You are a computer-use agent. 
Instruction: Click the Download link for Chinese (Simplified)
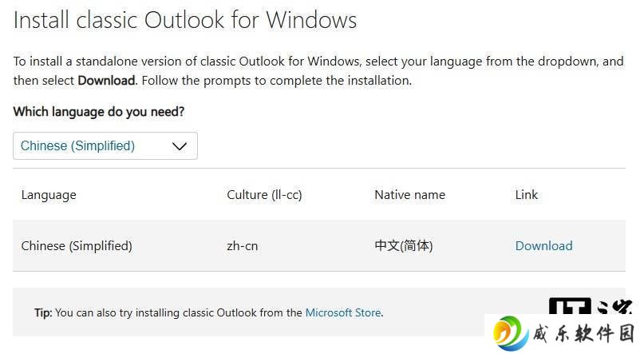click(x=543, y=246)
